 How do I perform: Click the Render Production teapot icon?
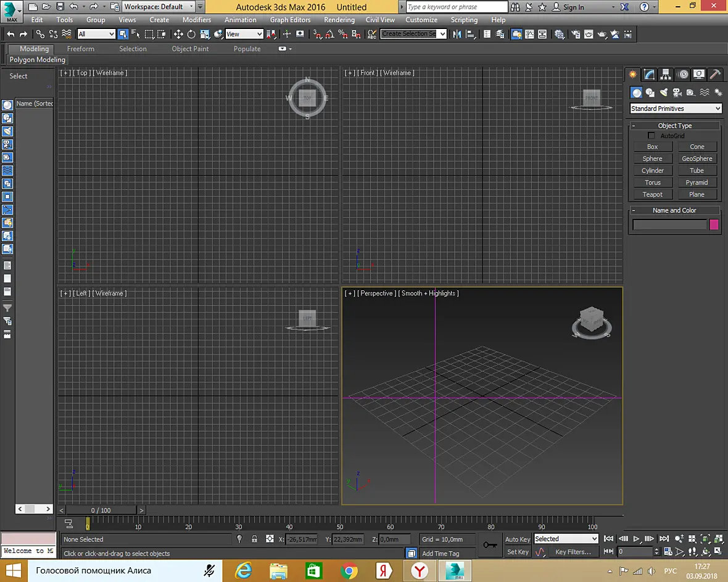(602, 35)
